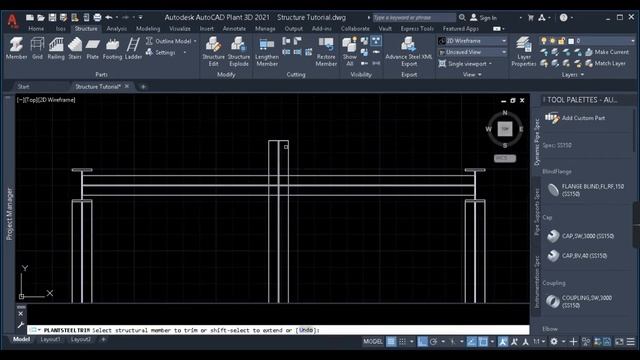Open a new drawing tab with plus button
Screen dimensions: 640x360
143,87
